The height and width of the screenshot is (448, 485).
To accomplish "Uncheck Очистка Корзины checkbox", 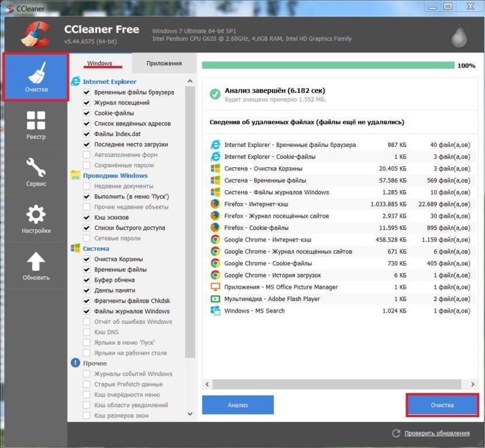I will tap(86, 259).
